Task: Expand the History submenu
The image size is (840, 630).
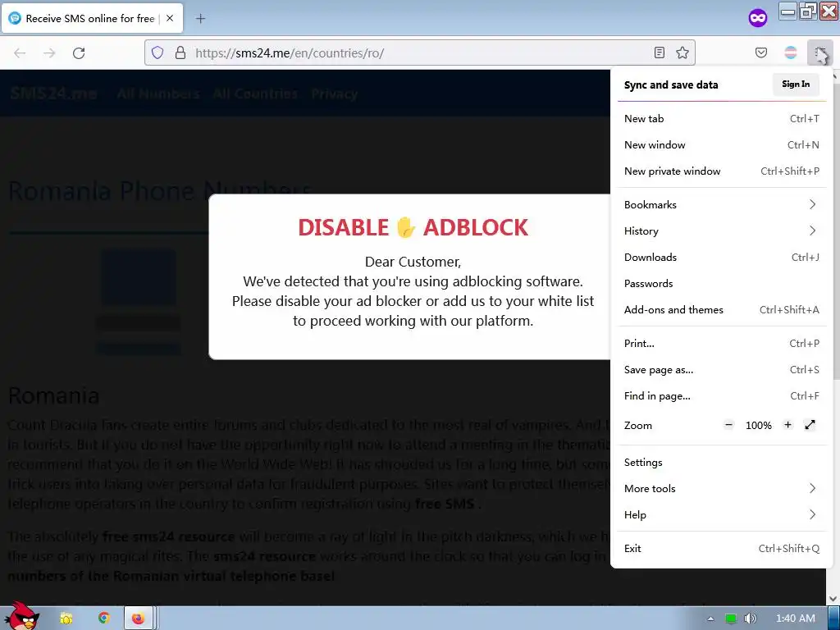Action: tap(722, 231)
